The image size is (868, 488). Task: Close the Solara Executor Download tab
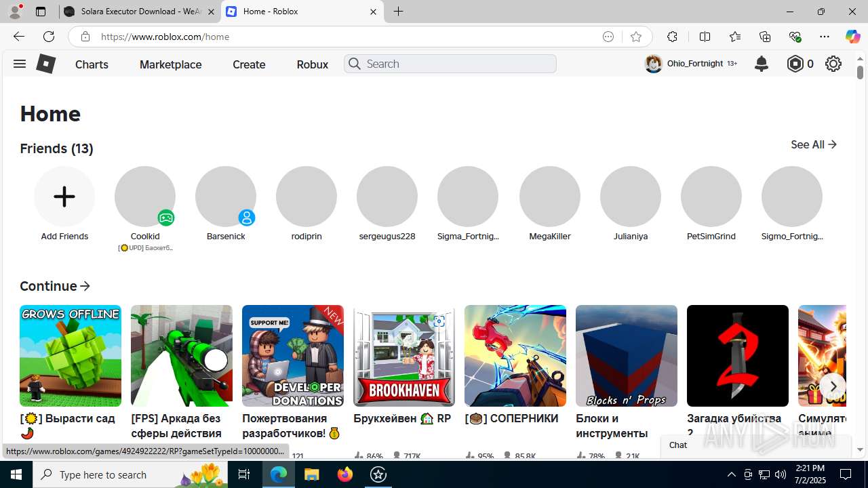pos(211,12)
